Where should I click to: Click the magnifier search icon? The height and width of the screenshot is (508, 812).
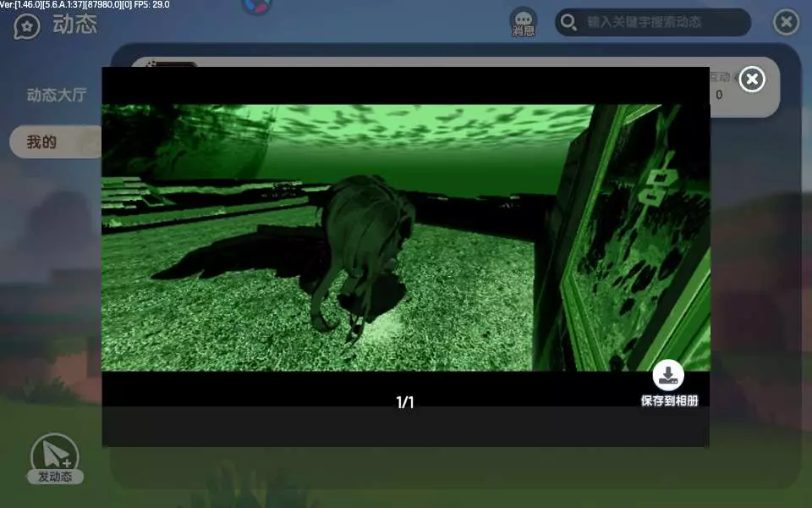(x=570, y=22)
